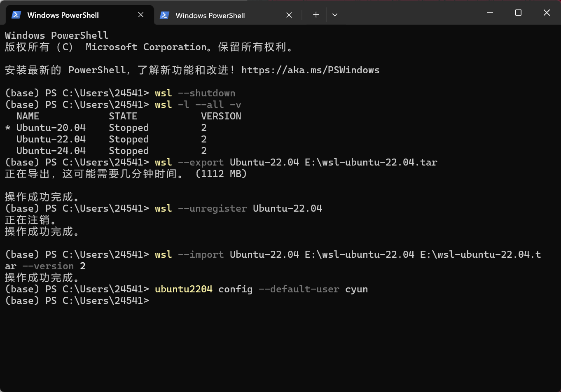Click the '--default-user' argument text
The image size is (561, 392).
[x=299, y=289]
